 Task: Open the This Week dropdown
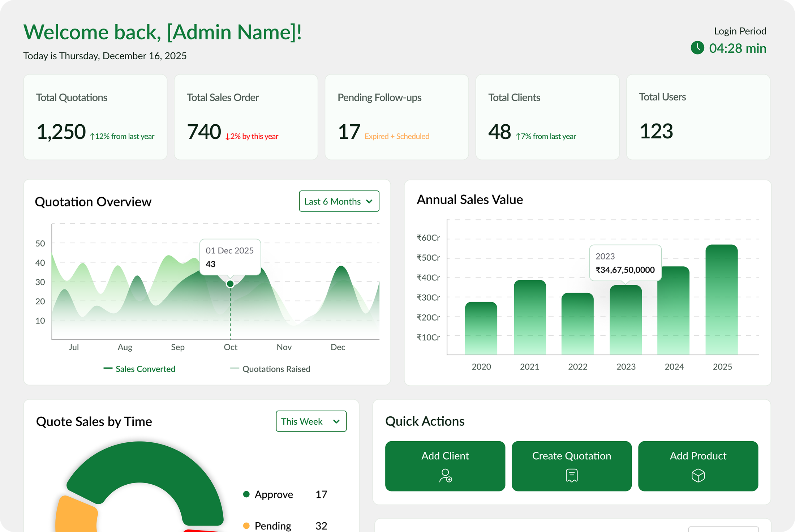311,421
